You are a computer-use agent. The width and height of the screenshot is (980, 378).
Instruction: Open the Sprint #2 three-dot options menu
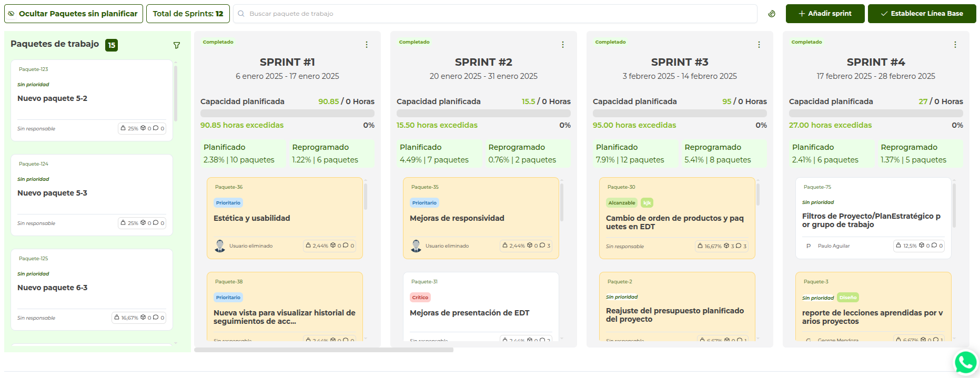click(x=563, y=45)
